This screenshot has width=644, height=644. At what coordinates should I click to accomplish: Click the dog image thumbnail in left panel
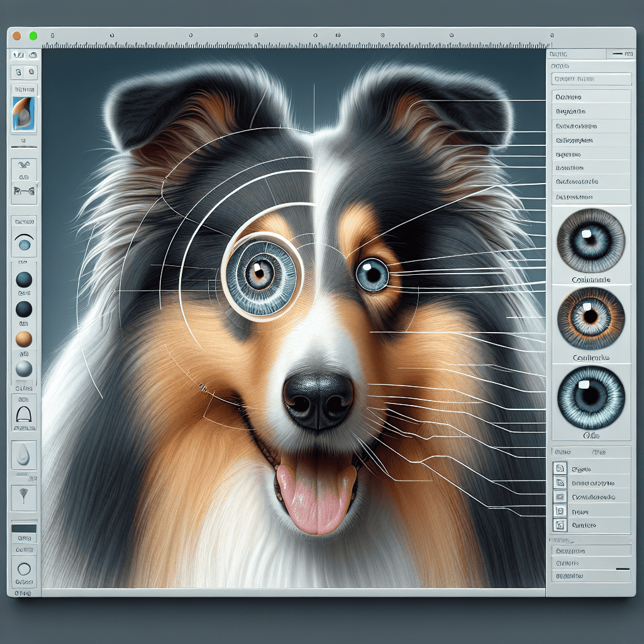tap(24, 113)
